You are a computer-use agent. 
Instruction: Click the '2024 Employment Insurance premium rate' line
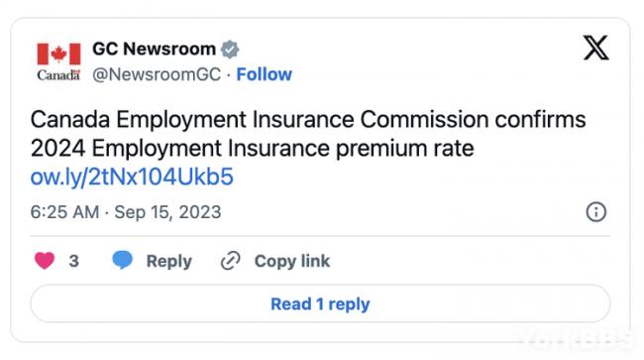253,149
